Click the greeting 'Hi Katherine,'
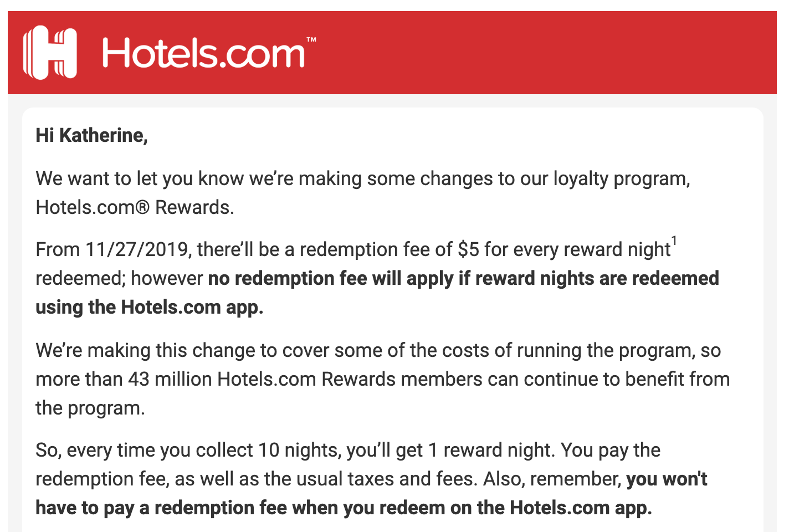 coord(91,135)
